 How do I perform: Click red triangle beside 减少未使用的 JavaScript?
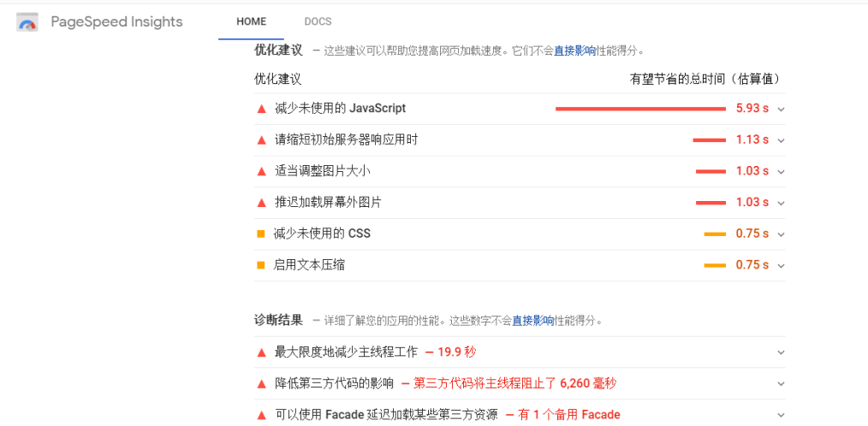pos(262,109)
